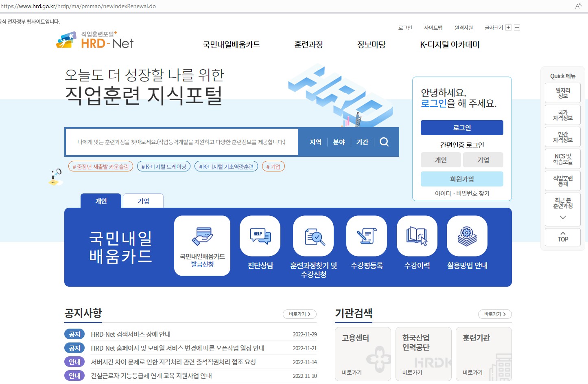The image size is (588, 384).
Task: Click the training course search field
Action: pos(182,142)
